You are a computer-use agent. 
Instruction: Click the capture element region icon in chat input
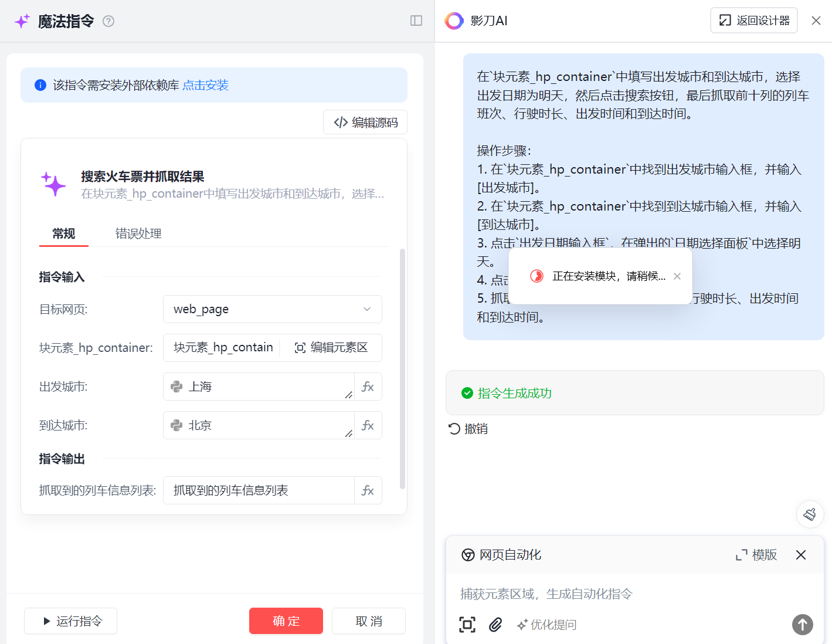click(467, 625)
